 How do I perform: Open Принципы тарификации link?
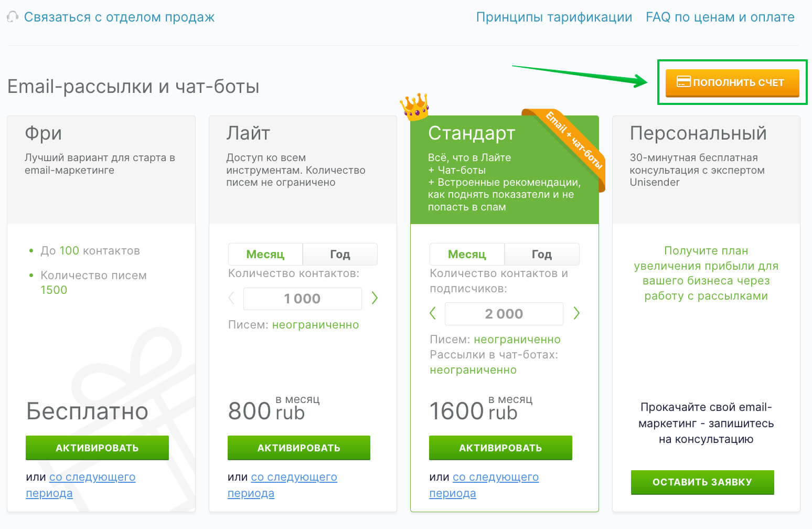click(x=554, y=17)
